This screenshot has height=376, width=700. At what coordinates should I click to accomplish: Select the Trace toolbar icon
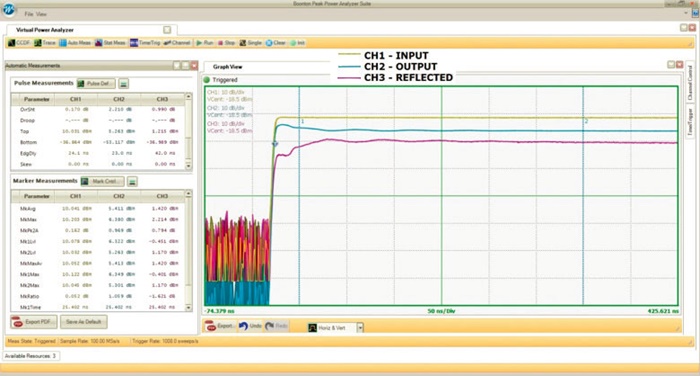[45, 43]
